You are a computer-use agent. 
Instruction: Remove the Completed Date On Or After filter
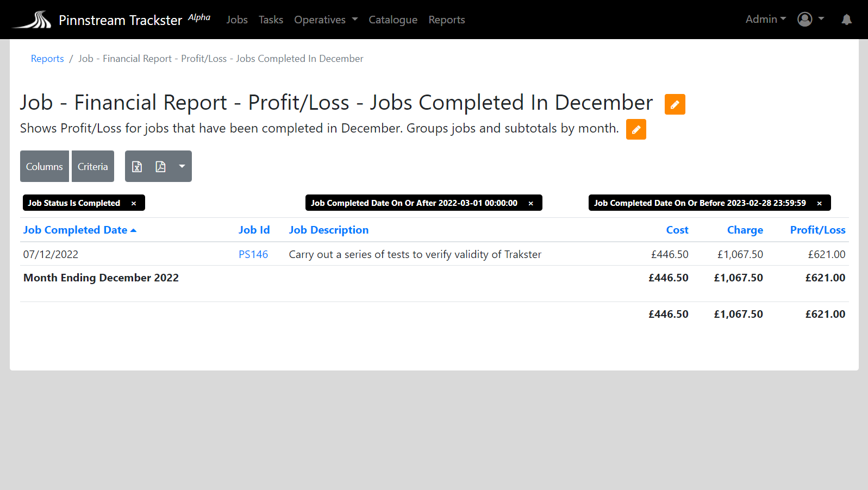pyautogui.click(x=531, y=203)
